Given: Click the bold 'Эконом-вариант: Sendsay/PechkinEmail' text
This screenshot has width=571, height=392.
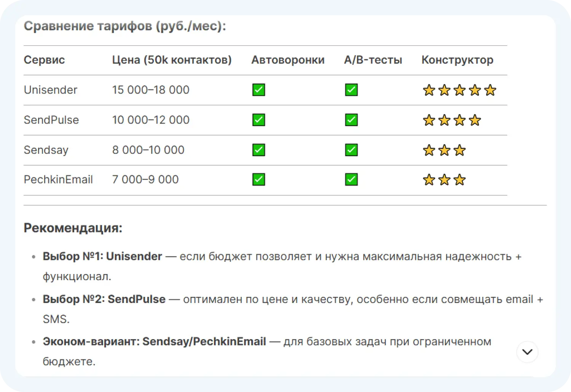Looking at the screenshot, I should click(x=154, y=342).
